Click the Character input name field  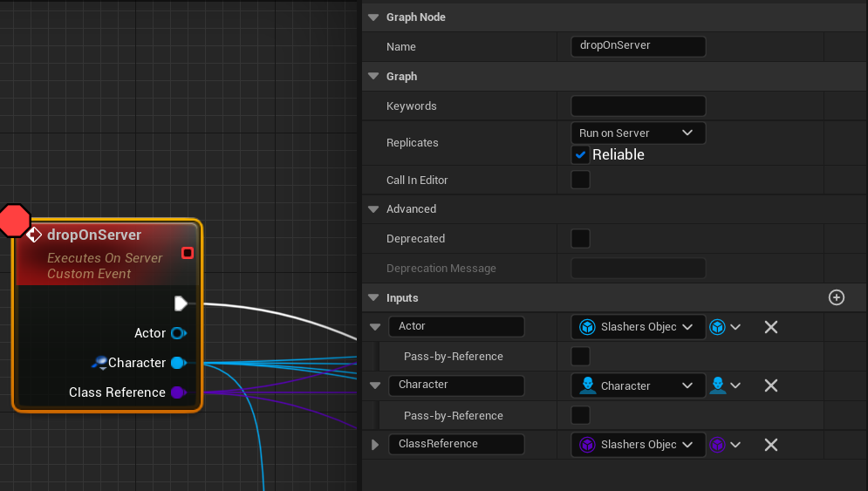(x=457, y=385)
